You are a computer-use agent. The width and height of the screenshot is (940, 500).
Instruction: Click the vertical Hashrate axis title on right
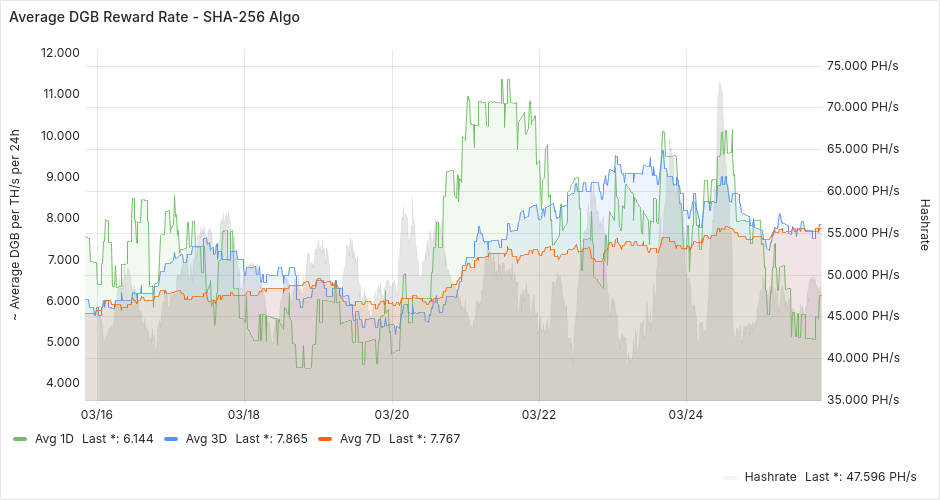[x=924, y=226]
